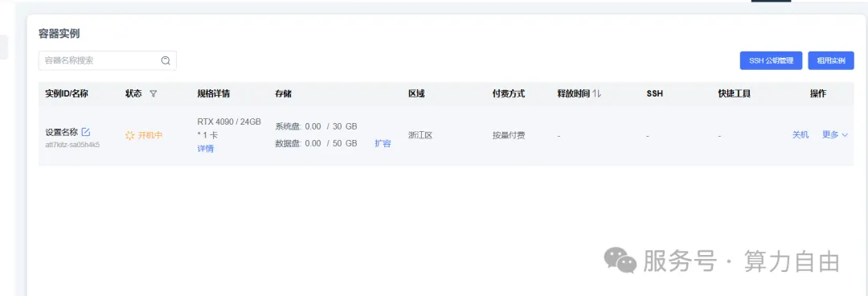Click the 规格详情 column header
The height and width of the screenshot is (296, 868).
tap(214, 94)
